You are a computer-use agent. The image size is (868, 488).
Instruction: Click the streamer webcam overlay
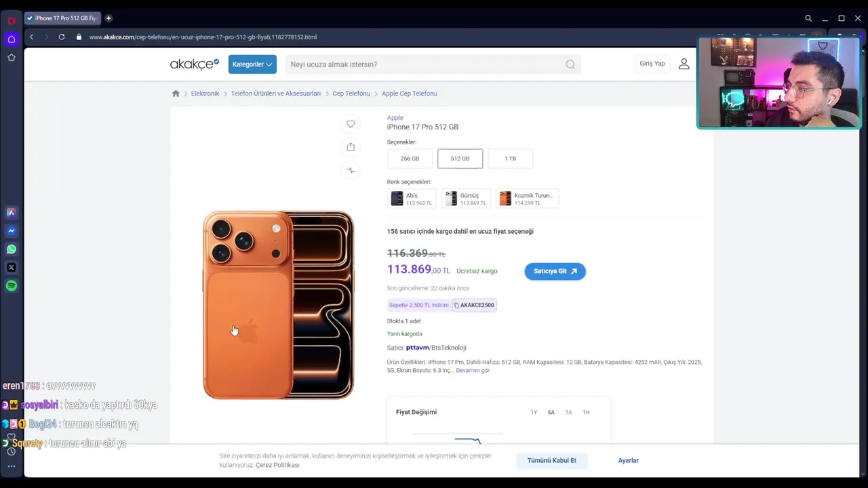(x=779, y=83)
